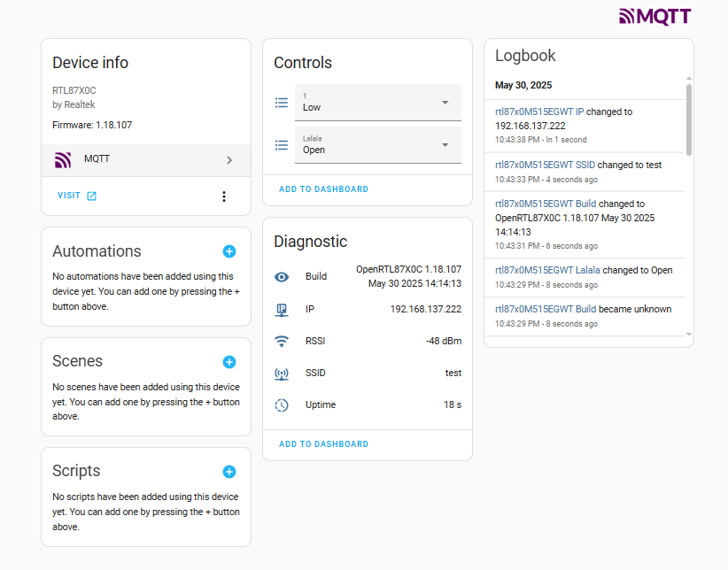Screen dimensions: 728x570
Task: Click the VISIT device link
Action: click(x=76, y=196)
